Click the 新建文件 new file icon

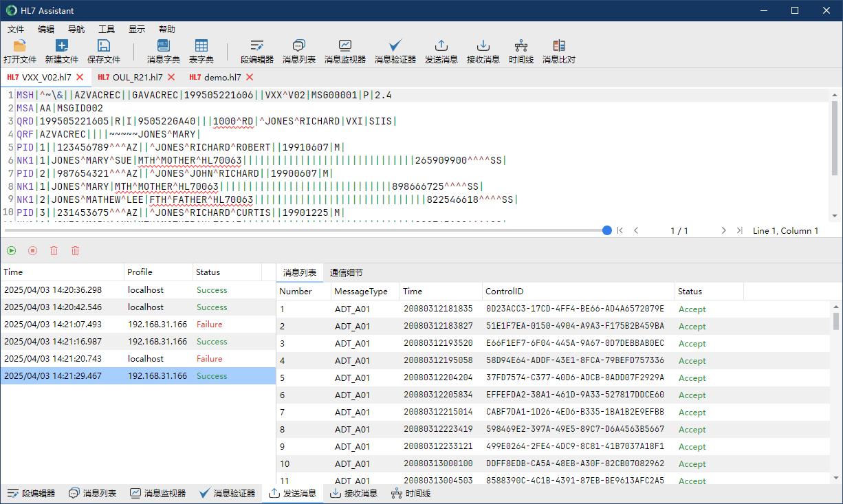(x=62, y=46)
